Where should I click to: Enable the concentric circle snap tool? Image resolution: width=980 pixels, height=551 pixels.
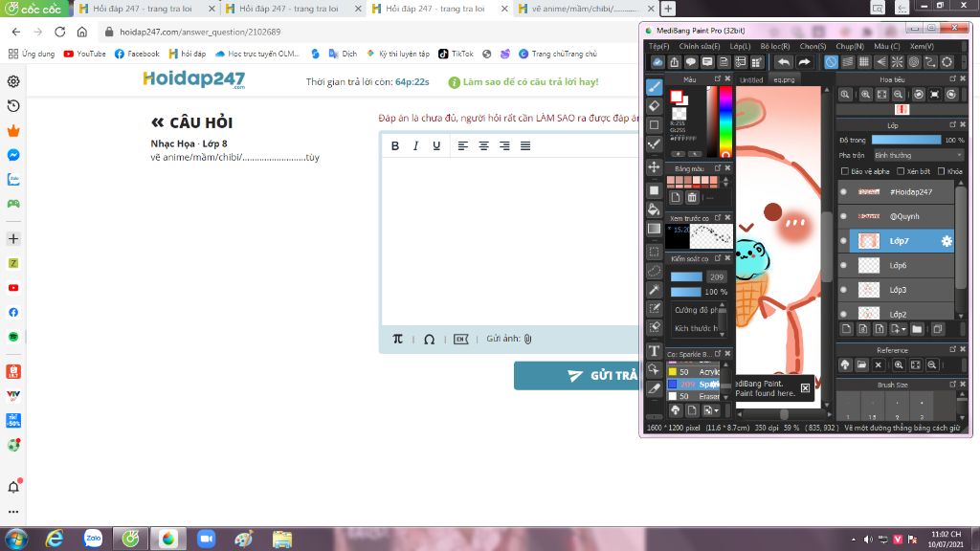tap(914, 62)
